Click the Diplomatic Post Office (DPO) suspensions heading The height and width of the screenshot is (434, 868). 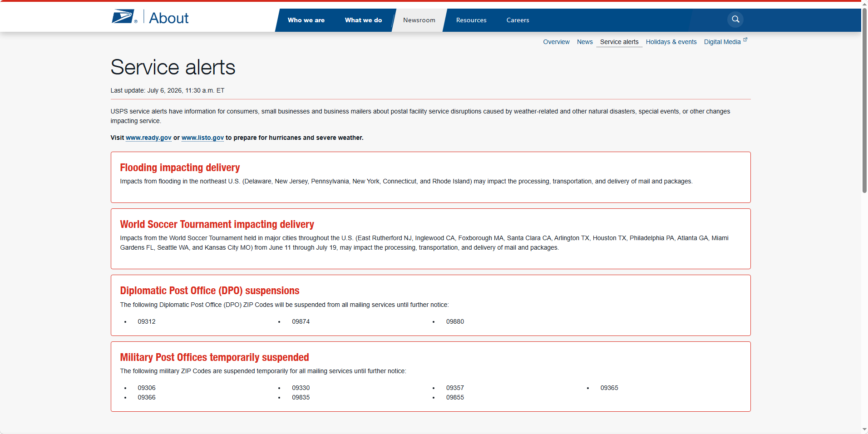click(x=210, y=291)
